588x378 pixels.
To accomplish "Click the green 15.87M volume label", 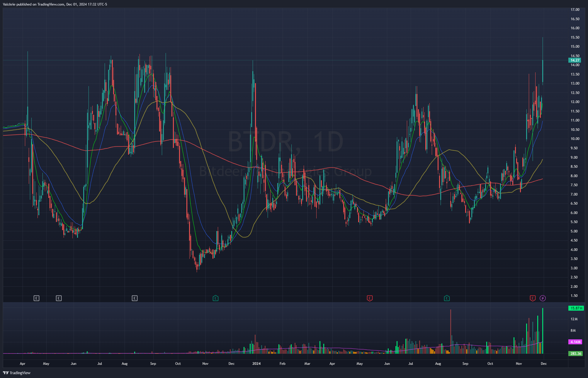I will pyautogui.click(x=576, y=308).
